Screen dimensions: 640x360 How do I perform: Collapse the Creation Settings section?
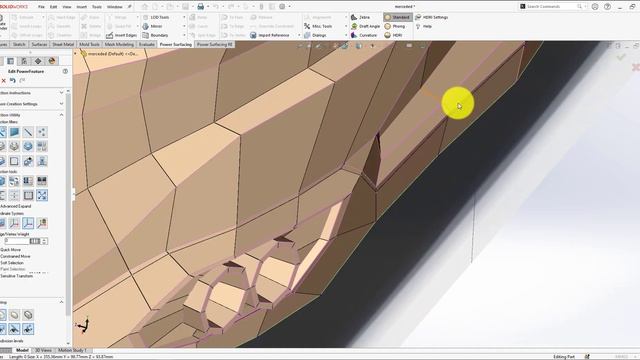pos(62,104)
